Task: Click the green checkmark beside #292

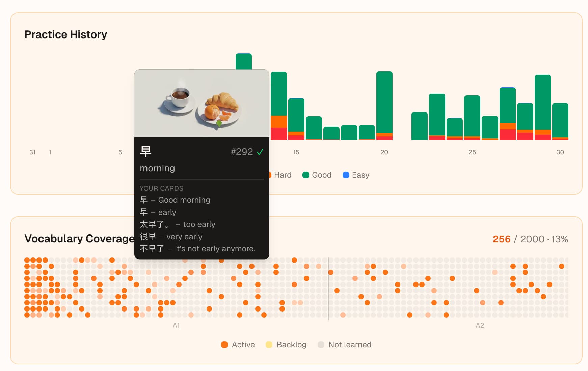Action: [260, 152]
